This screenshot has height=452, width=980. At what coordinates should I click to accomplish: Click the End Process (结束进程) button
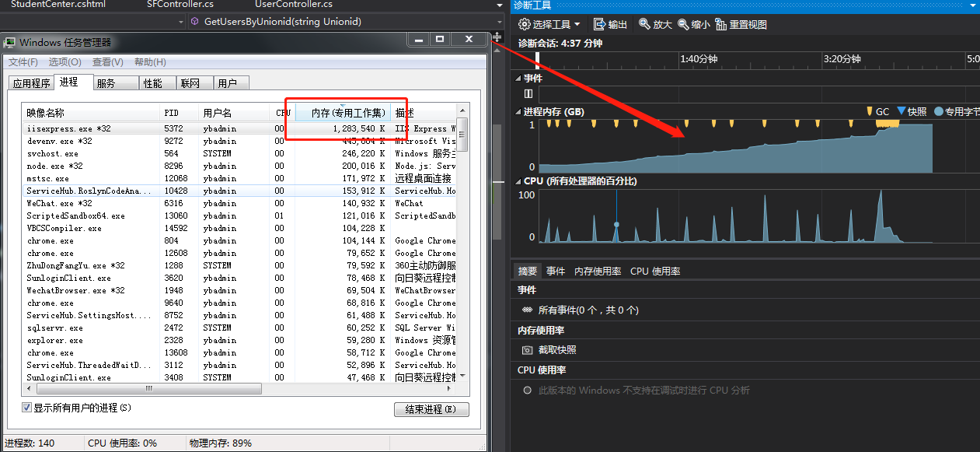click(431, 409)
